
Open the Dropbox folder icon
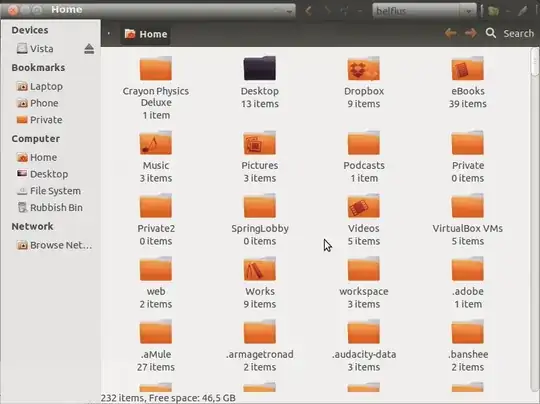click(364, 69)
